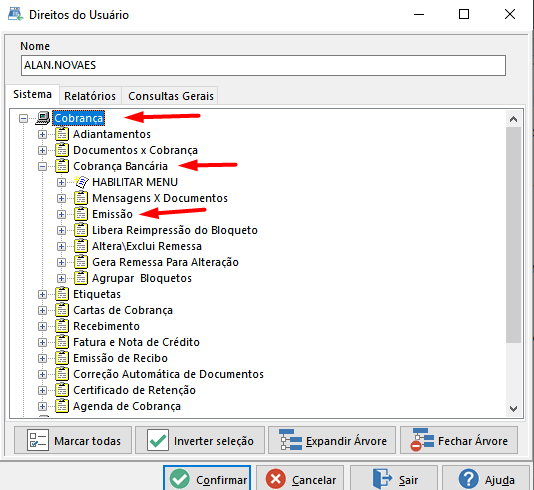The width and height of the screenshot is (534, 490).
Task: Switch to the Sistema tab
Action: coord(32,94)
